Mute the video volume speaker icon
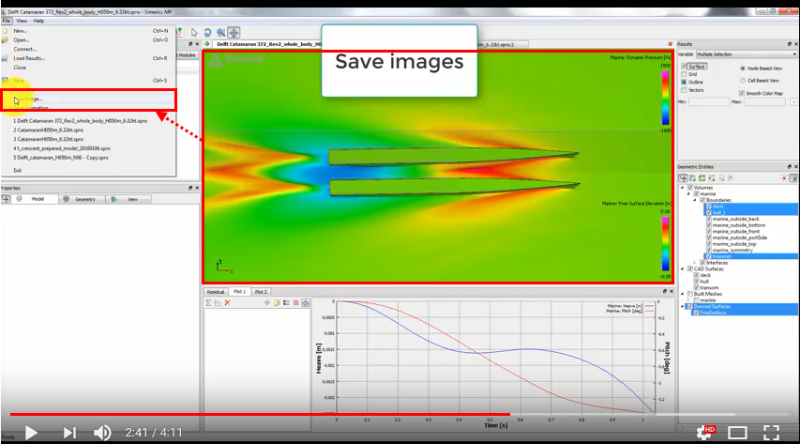This screenshot has width=800, height=444. (103, 433)
